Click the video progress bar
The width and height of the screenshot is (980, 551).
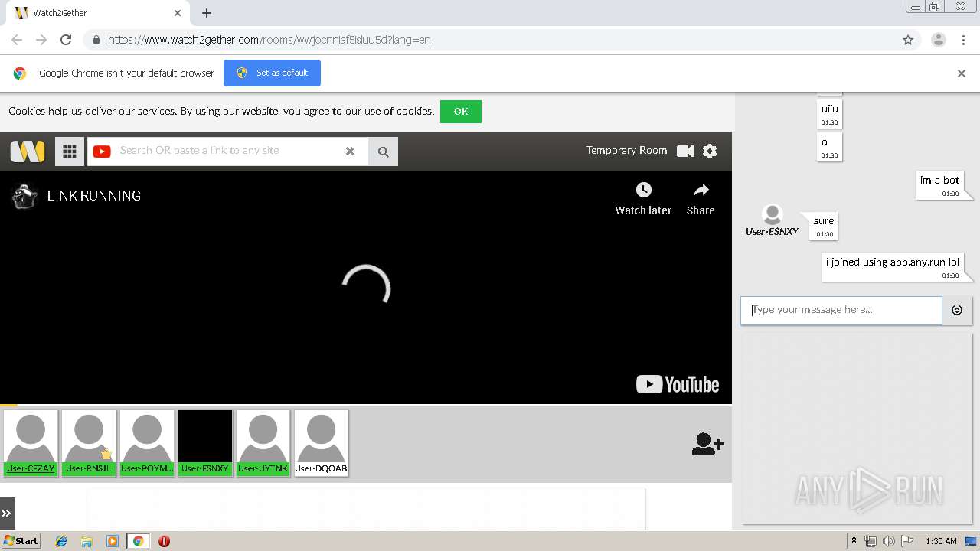pyautogui.click(x=366, y=404)
